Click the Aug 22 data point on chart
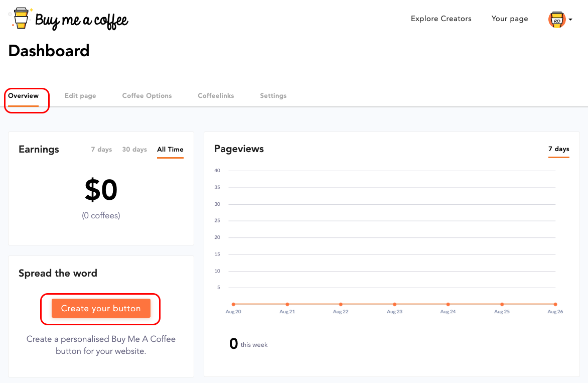The width and height of the screenshot is (588, 383). pyautogui.click(x=341, y=304)
